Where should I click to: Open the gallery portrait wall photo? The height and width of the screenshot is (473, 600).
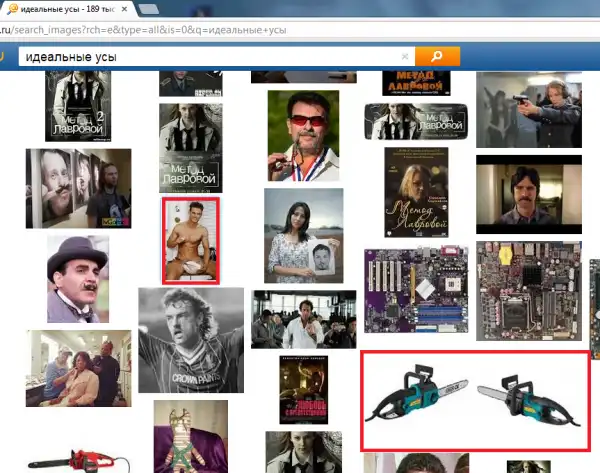[78, 188]
